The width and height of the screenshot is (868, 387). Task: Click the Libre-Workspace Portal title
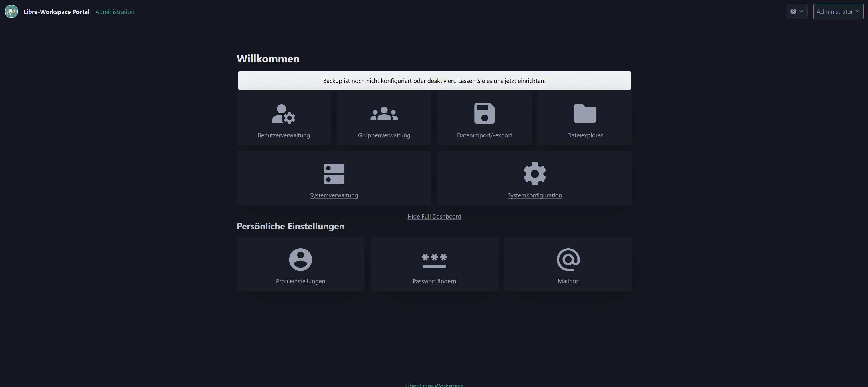pos(56,12)
